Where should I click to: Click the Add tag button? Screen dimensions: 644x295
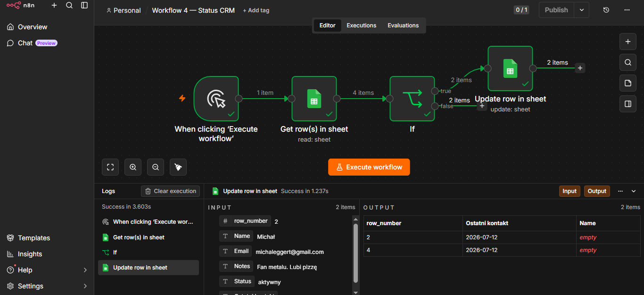[x=256, y=10]
